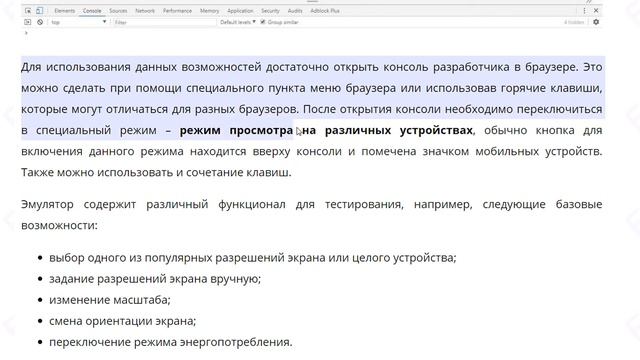Viewport: 640px width, 360px height.
Task: Open the Security tab
Action: tap(270, 11)
